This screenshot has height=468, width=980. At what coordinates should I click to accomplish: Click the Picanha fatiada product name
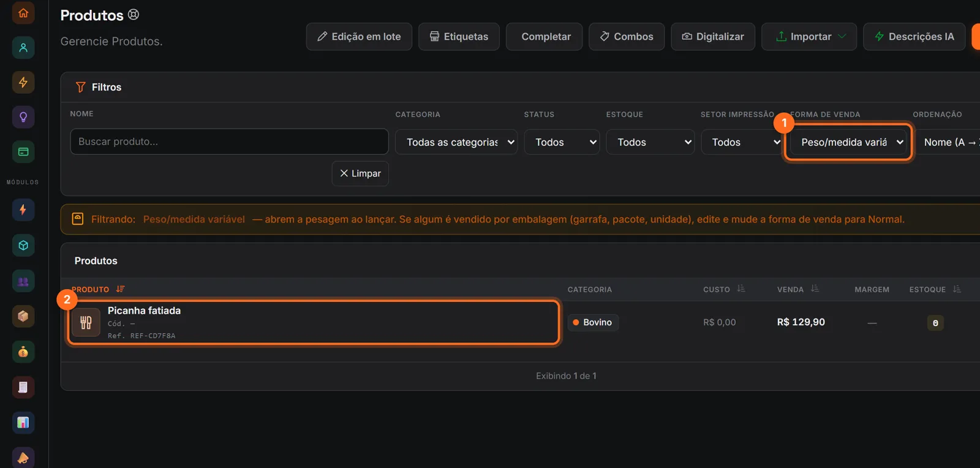pos(144,311)
